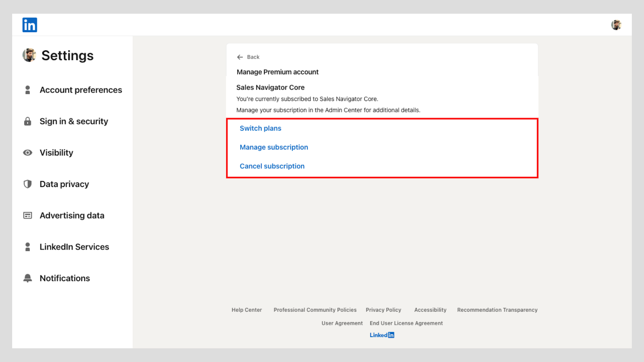Click Cancel subscription link
Viewport: 644px width, 362px height.
point(272,166)
